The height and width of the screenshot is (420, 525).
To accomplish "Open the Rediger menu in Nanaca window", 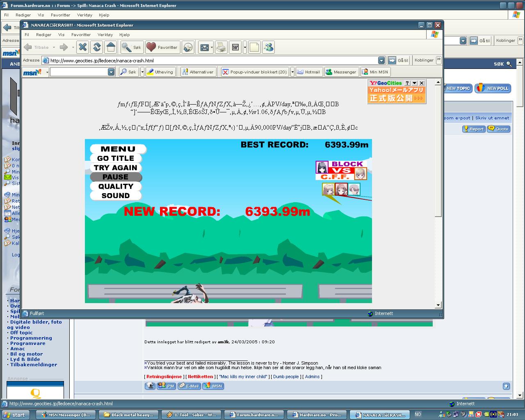I will [x=43, y=35].
